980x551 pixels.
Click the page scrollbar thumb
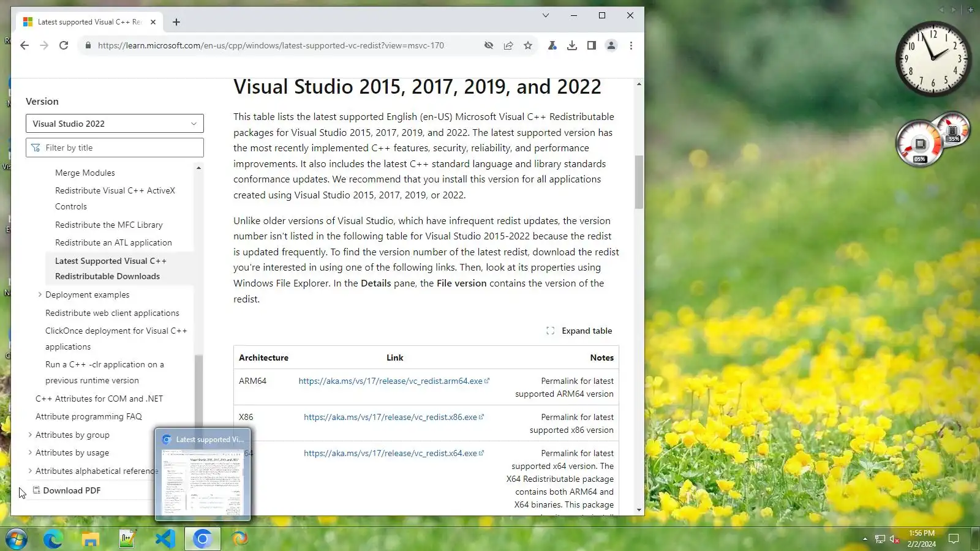[x=639, y=182]
